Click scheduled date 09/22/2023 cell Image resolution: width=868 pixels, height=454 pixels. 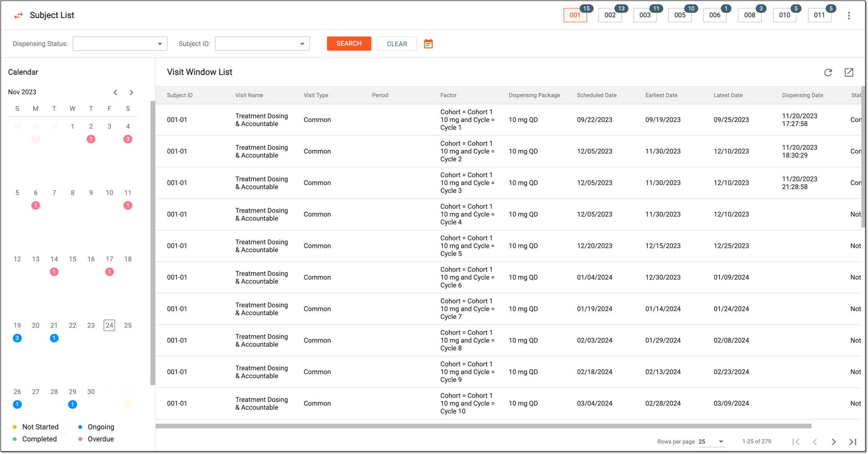tap(594, 120)
